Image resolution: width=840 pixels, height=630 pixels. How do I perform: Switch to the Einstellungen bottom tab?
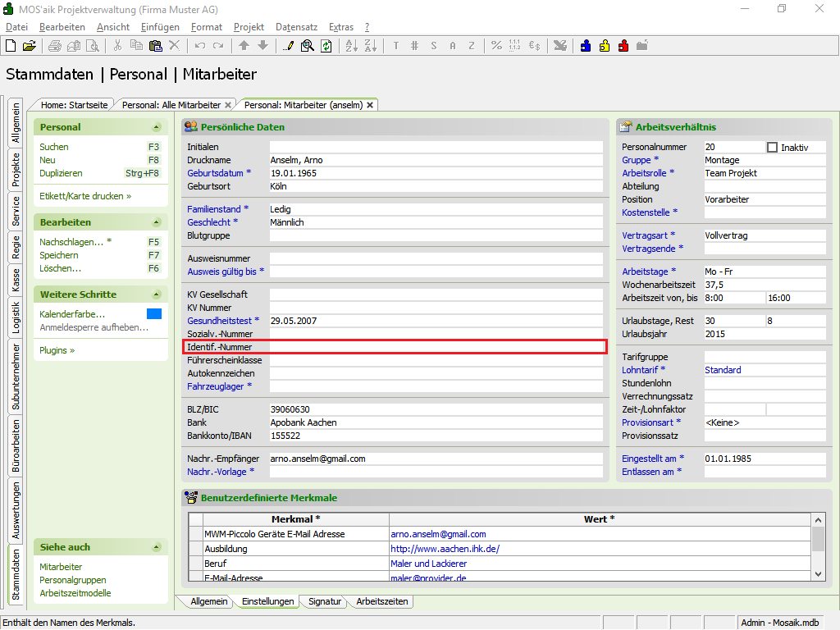click(267, 602)
